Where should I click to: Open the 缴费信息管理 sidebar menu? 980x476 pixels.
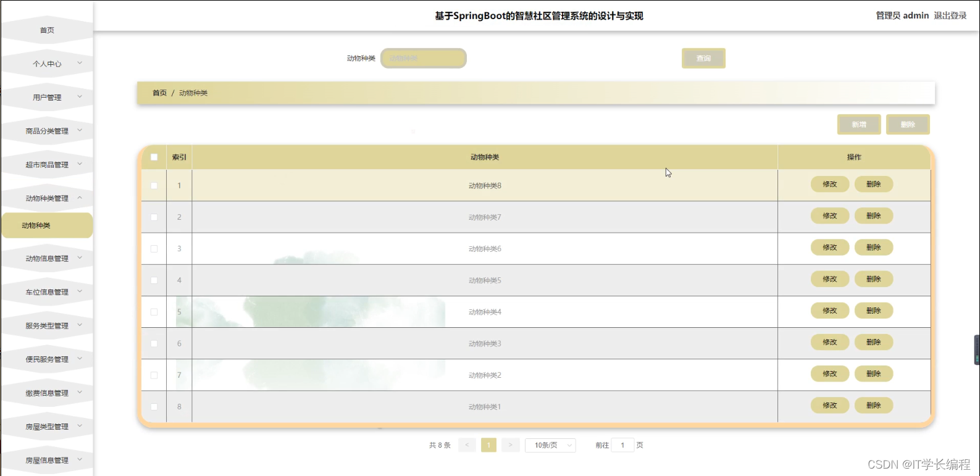coord(47,393)
